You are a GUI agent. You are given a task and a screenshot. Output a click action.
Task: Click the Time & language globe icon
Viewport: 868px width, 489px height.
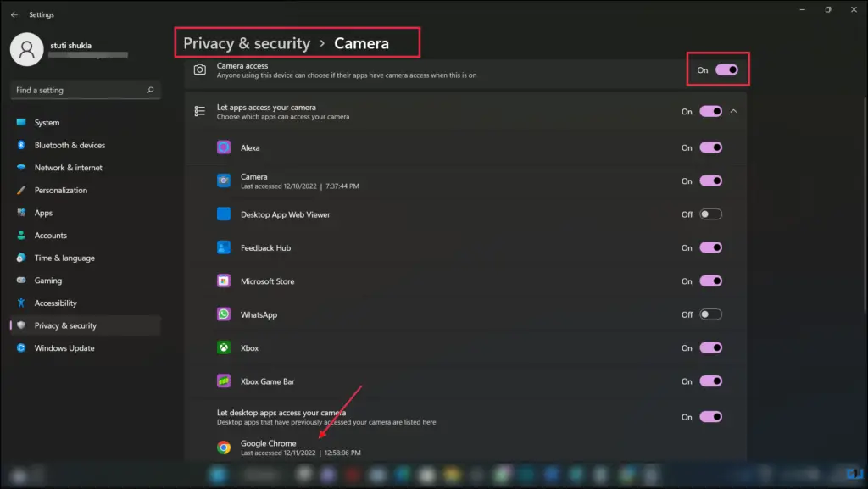21,258
